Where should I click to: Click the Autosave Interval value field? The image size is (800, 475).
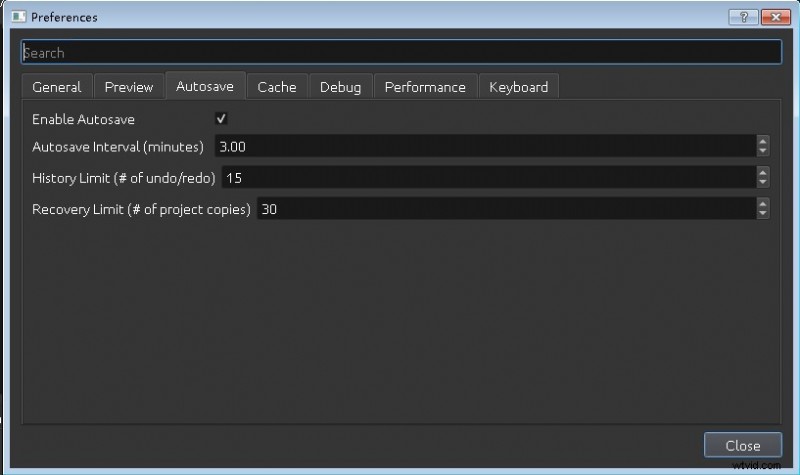tap(485, 146)
